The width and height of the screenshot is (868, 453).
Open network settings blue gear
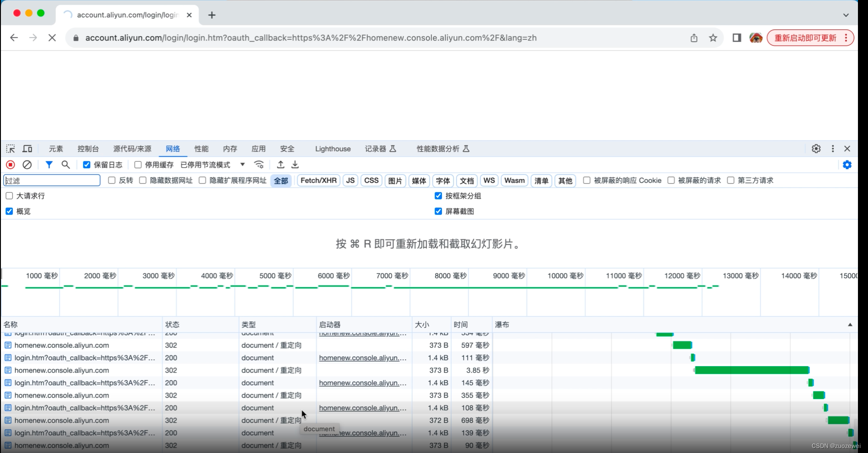click(x=847, y=165)
